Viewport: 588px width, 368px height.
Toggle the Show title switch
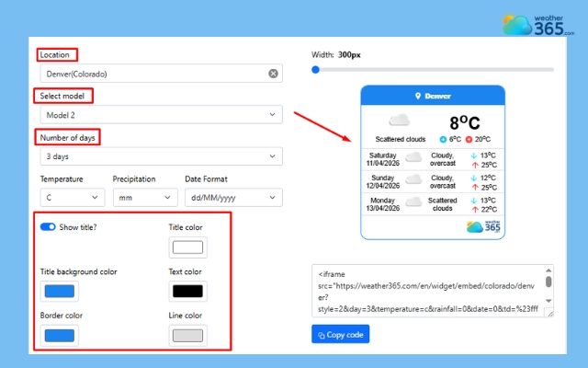click(48, 227)
